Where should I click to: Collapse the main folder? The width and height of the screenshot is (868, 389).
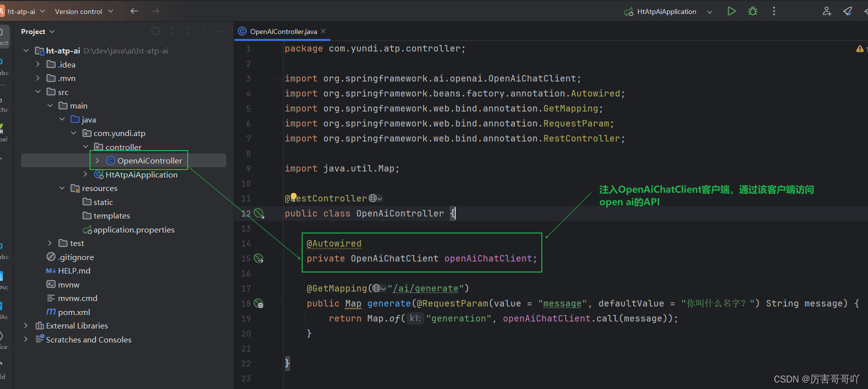50,105
